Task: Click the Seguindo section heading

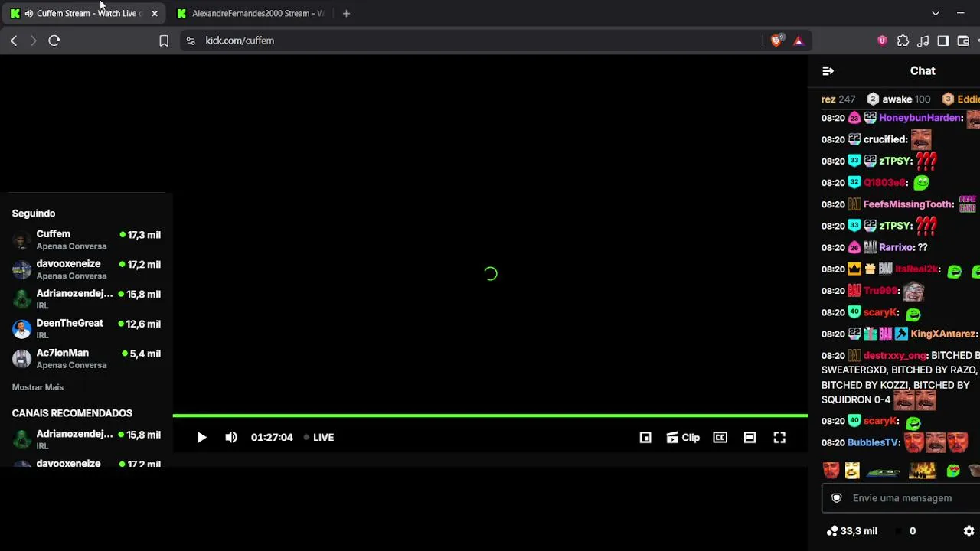Action: point(34,214)
